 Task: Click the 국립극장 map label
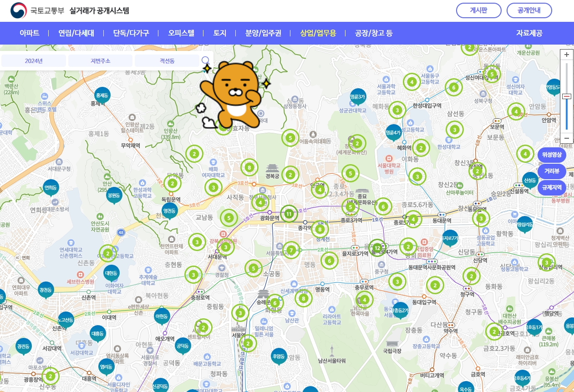point(392,351)
